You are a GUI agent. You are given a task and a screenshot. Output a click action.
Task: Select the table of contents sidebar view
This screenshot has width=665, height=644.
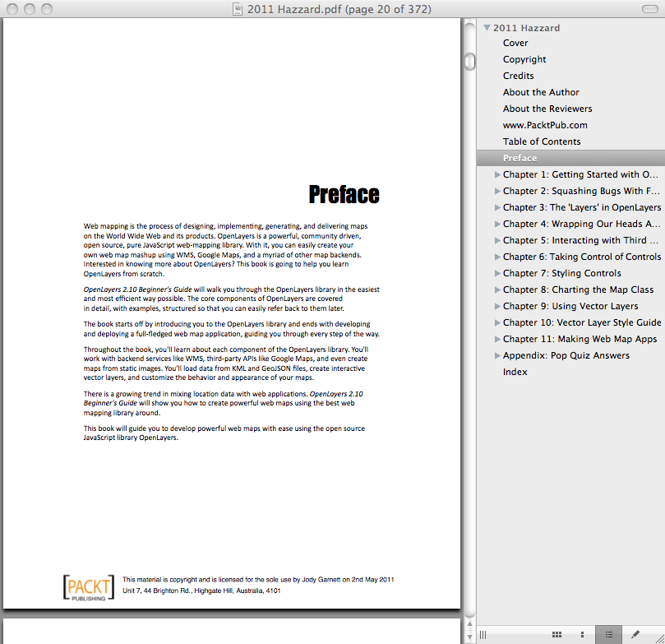(x=608, y=635)
